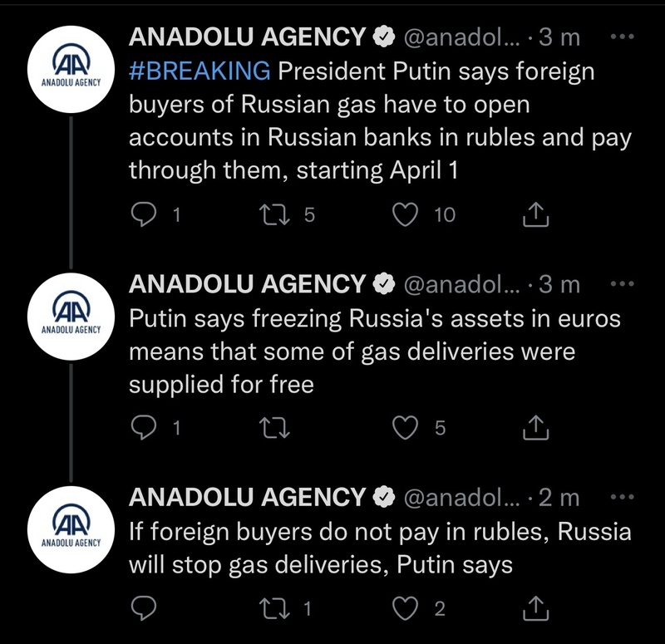Viewport: 665px width, 644px height.
Task: Open more options menu on the first tweet
Action: click(x=622, y=37)
